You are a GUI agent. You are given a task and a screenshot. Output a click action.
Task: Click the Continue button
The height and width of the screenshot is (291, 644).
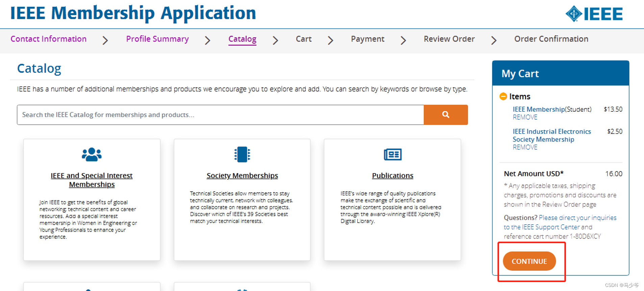pyautogui.click(x=529, y=261)
